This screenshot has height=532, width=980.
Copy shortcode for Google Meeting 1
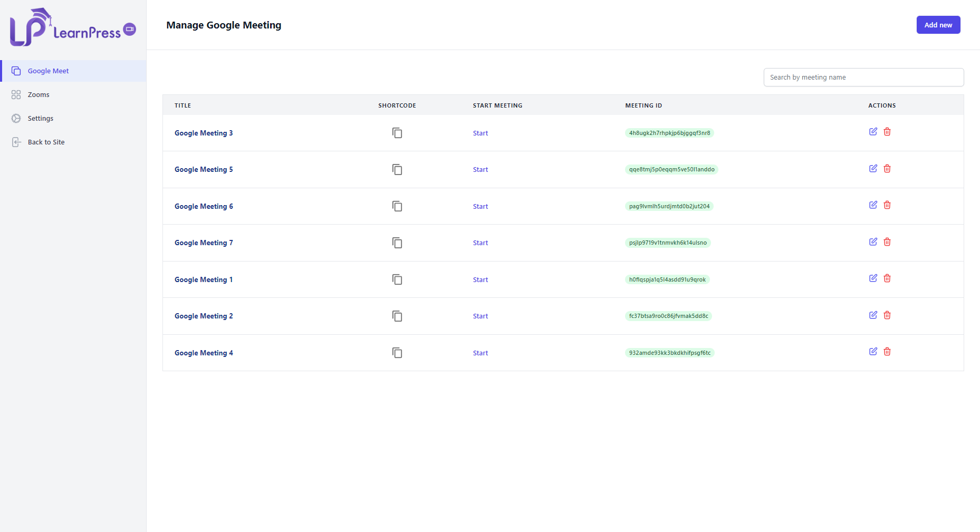(397, 279)
